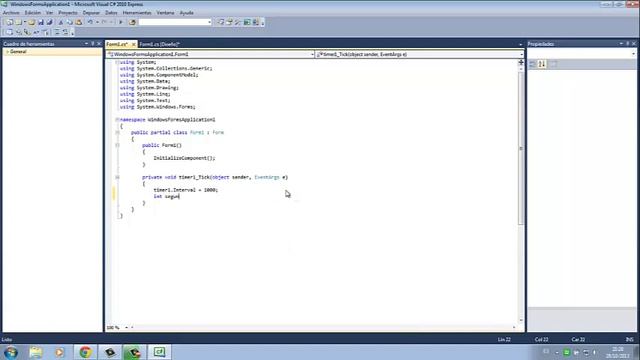The height and width of the screenshot is (360, 640).
Task: Click the editor scroll down arrow
Action: pyautogui.click(x=520, y=320)
